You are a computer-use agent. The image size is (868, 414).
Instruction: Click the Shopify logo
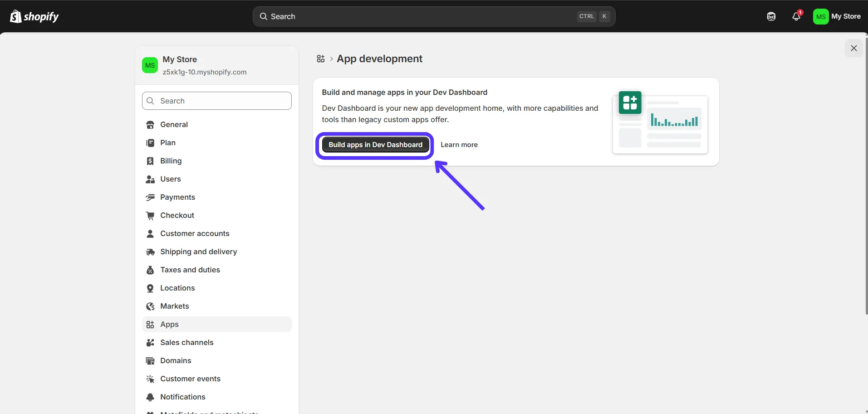[34, 16]
